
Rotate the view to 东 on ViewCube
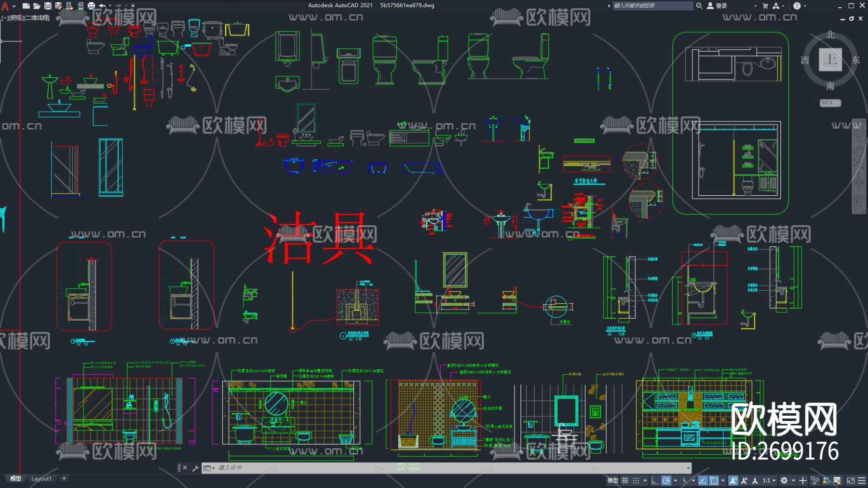pyautogui.click(x=855, y=60)
